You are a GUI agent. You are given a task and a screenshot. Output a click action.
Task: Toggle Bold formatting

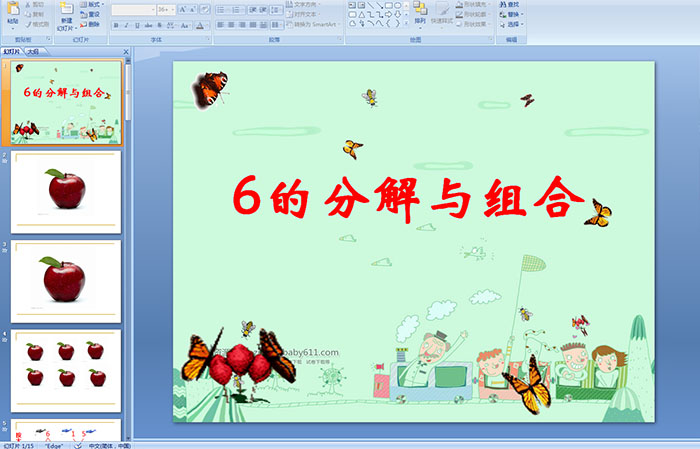click(116, 25)
